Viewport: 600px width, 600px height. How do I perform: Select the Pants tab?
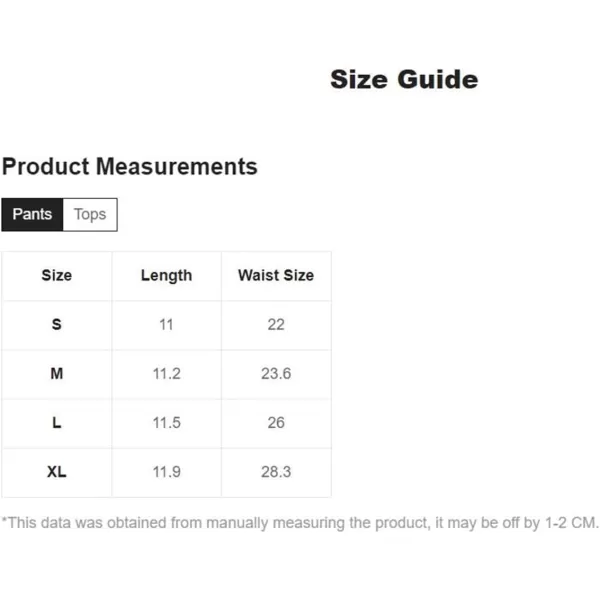[x=32, y=215]
